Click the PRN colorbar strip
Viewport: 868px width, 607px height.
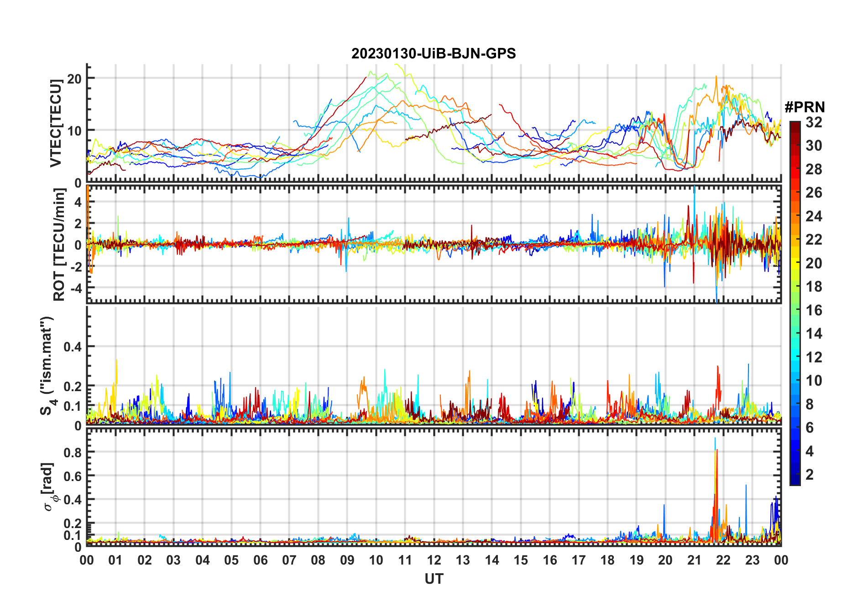(795, 303)
